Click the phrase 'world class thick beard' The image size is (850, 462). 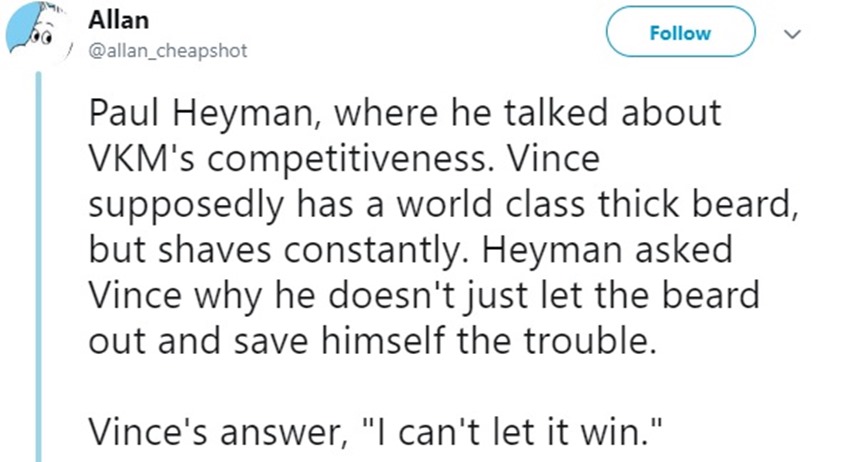click(x=595, y=205)
